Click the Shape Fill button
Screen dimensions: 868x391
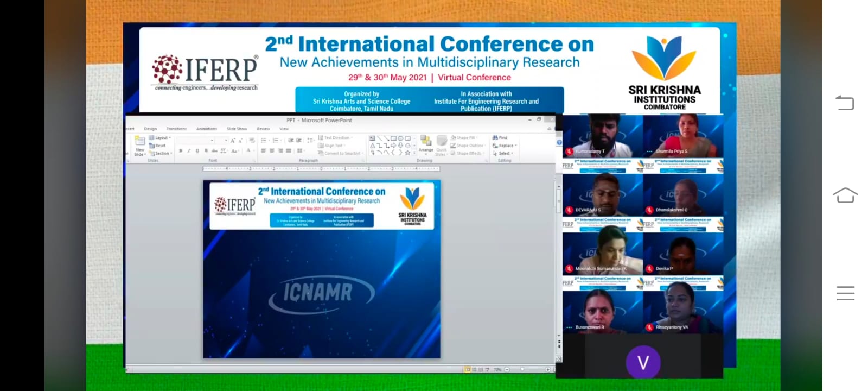464,137
